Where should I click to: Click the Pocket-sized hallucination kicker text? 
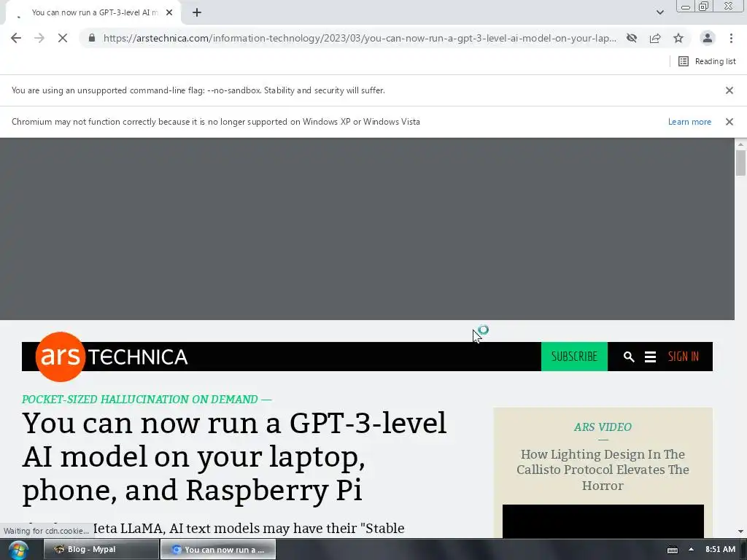tap(147, 399)
